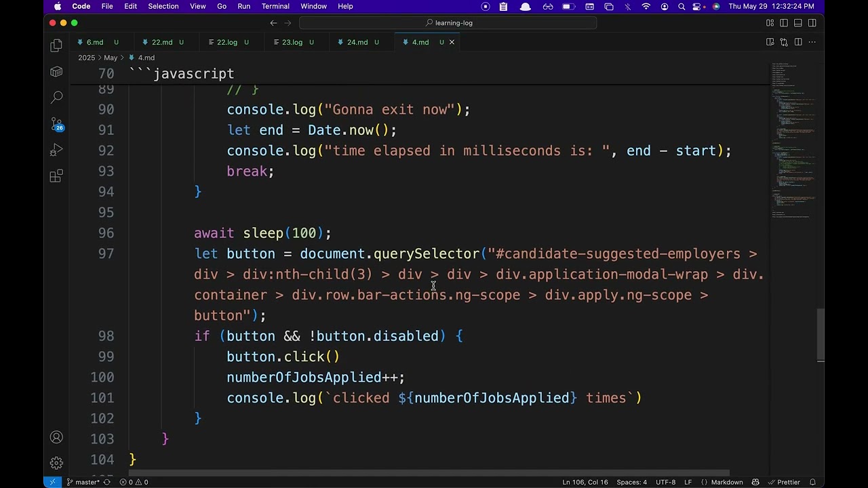
Task: Switch to the 6.md tab
Action: coord(100,42)
